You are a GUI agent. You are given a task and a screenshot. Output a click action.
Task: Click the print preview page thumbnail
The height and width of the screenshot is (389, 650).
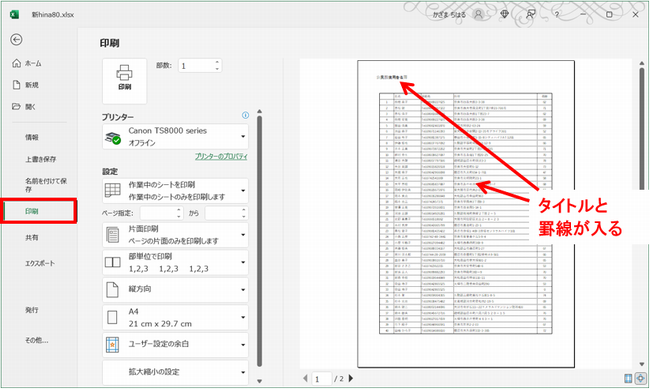pyautogui.click(x=466, y=214)
